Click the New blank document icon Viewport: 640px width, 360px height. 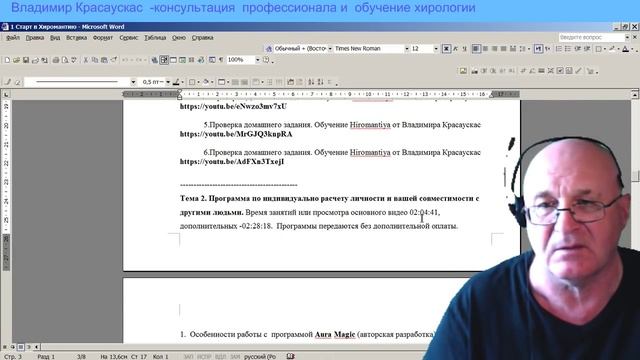(x=7, y=60)
